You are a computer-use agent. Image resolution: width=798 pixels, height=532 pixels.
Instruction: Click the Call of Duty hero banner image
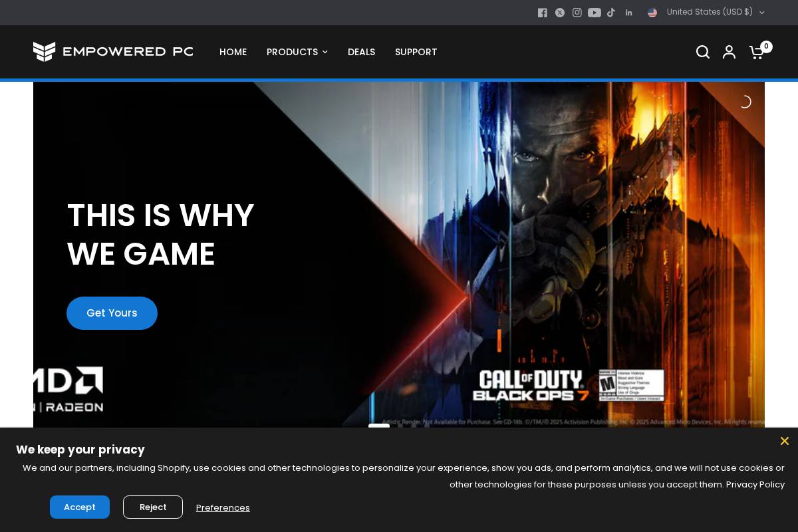(399, 255)
